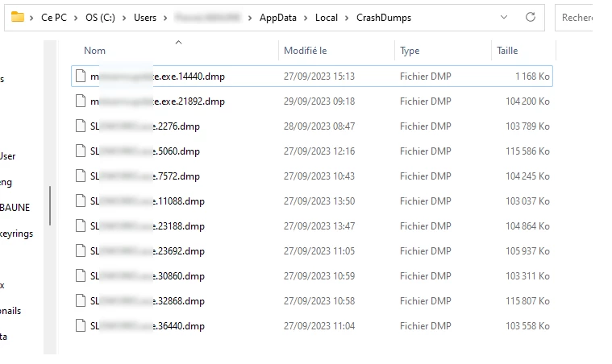This screenshot has height=364, width=612.
Task: Click date 29/09/2023 09:18
Action: point(319,101)
